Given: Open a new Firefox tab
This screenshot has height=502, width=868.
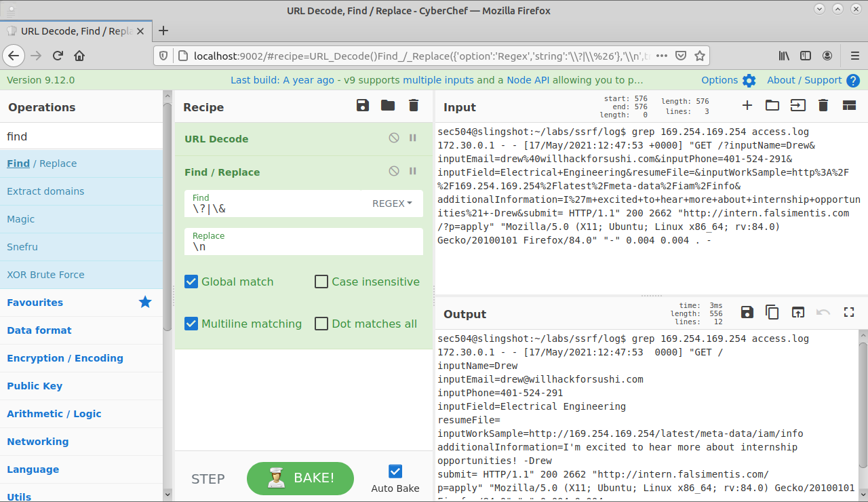Looking at the screenshot, I should pos(163,31).
